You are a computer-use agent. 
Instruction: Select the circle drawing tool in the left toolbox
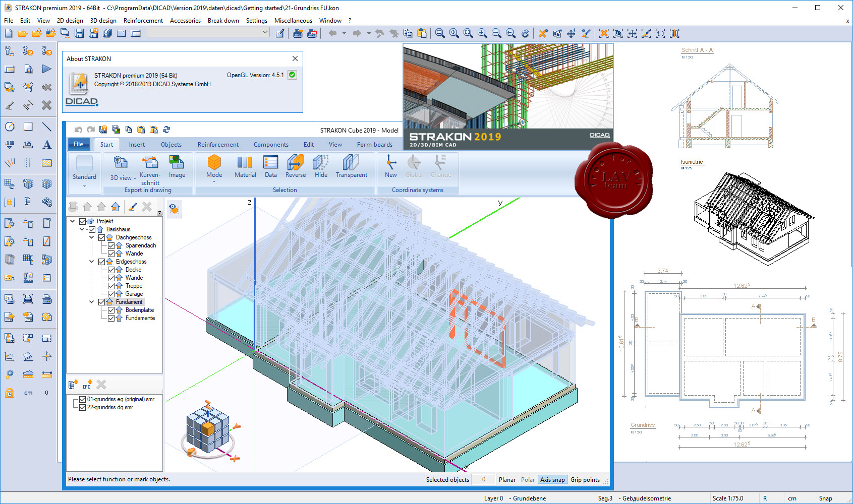coord(10,127)
